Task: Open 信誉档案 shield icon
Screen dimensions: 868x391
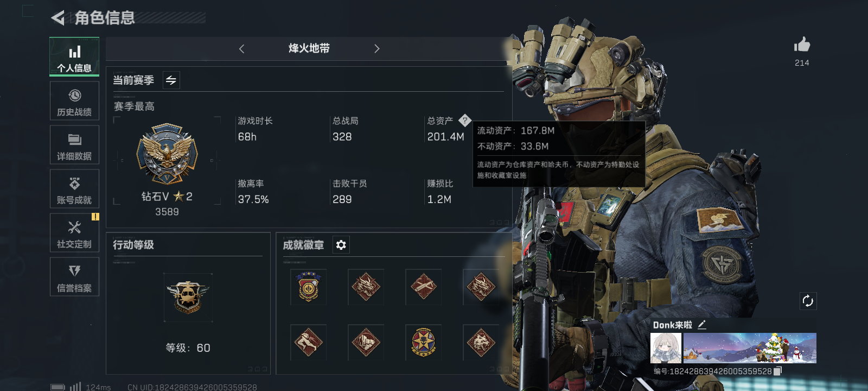Action: tap(75, 271)
